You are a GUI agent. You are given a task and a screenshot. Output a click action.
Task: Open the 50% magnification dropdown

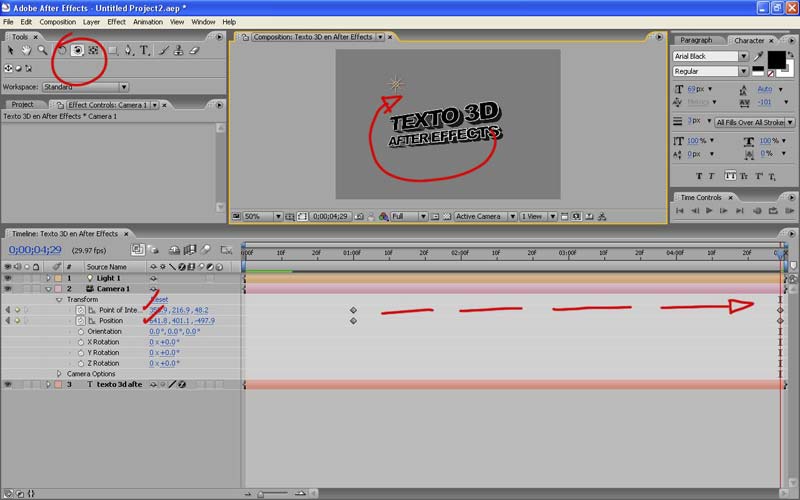tap(262, 216)
